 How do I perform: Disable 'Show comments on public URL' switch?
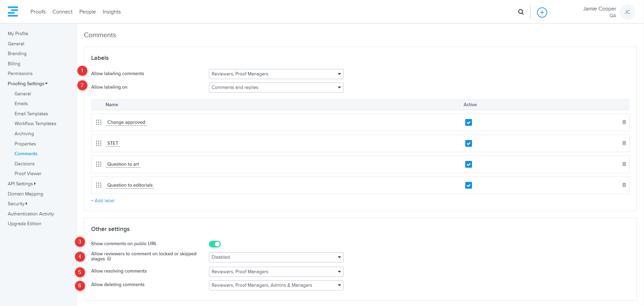[x=215, y=244]
